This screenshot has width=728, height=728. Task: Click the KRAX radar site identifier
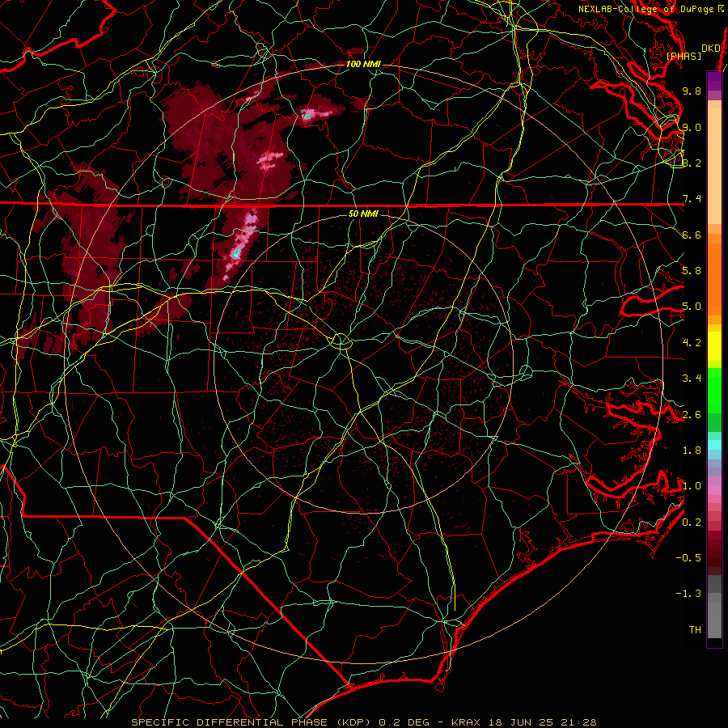467,722
